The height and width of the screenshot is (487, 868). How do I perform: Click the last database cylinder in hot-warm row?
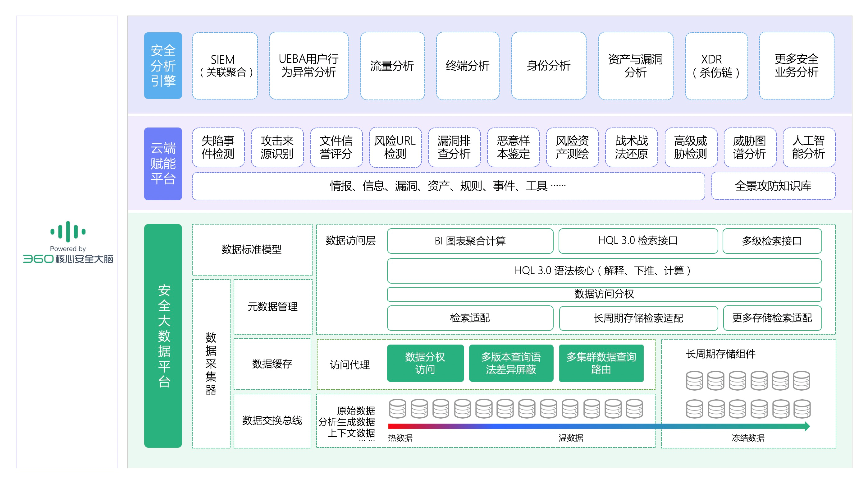coord(634,408)
